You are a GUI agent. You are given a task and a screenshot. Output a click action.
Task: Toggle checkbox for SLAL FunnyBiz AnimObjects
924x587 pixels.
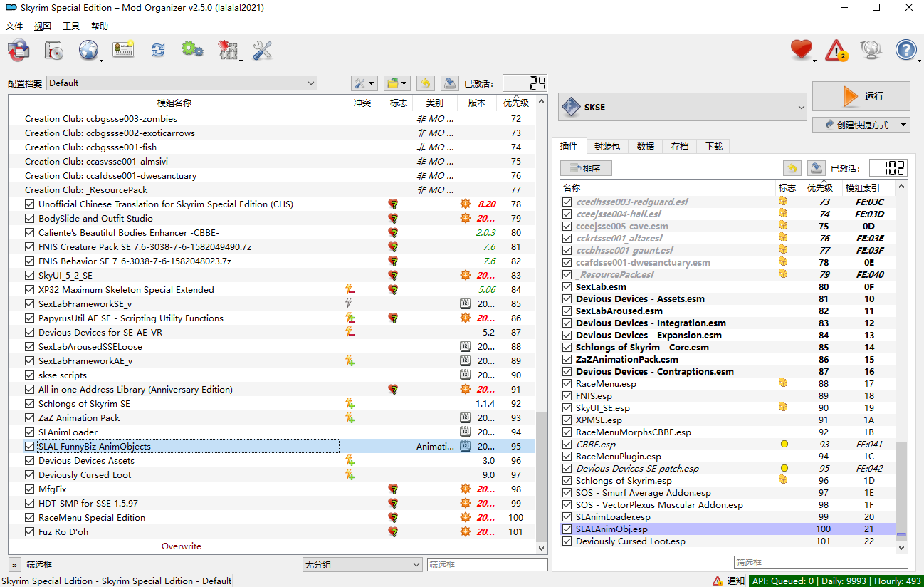(29, 447)
